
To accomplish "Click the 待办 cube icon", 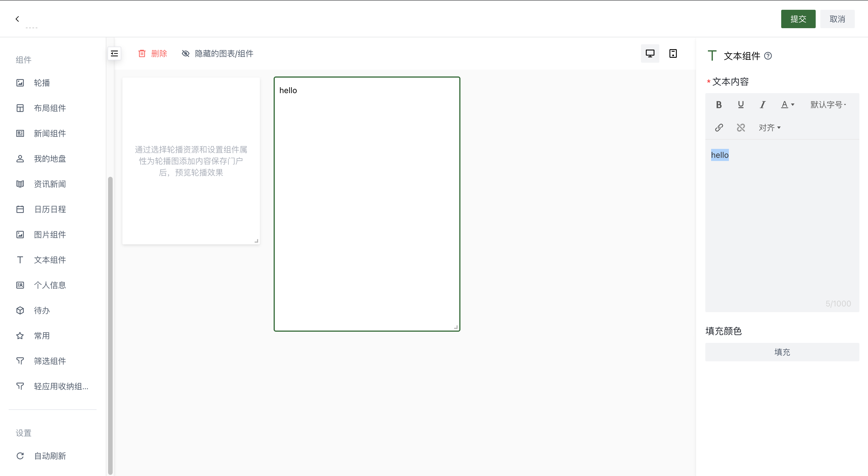I will [x=20, y=310].
